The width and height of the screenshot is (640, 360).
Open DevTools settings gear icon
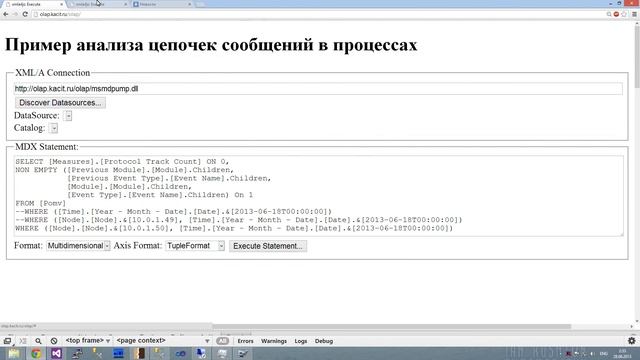(x=631, y=340)
